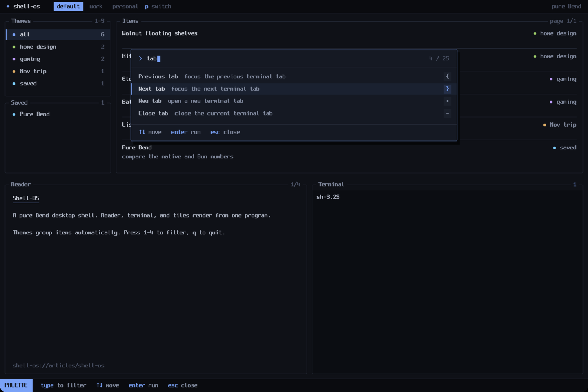Select the saved theme row

[x=58, y=83]
